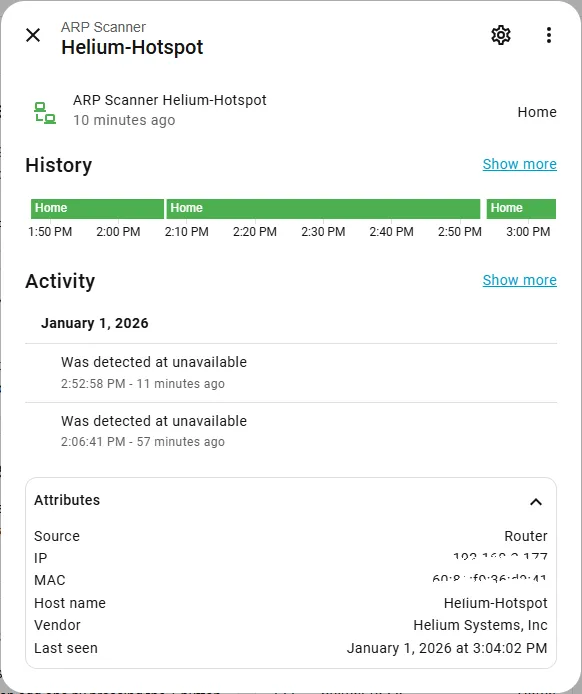
Task: Click the Home state value
Action: [537, 112]
